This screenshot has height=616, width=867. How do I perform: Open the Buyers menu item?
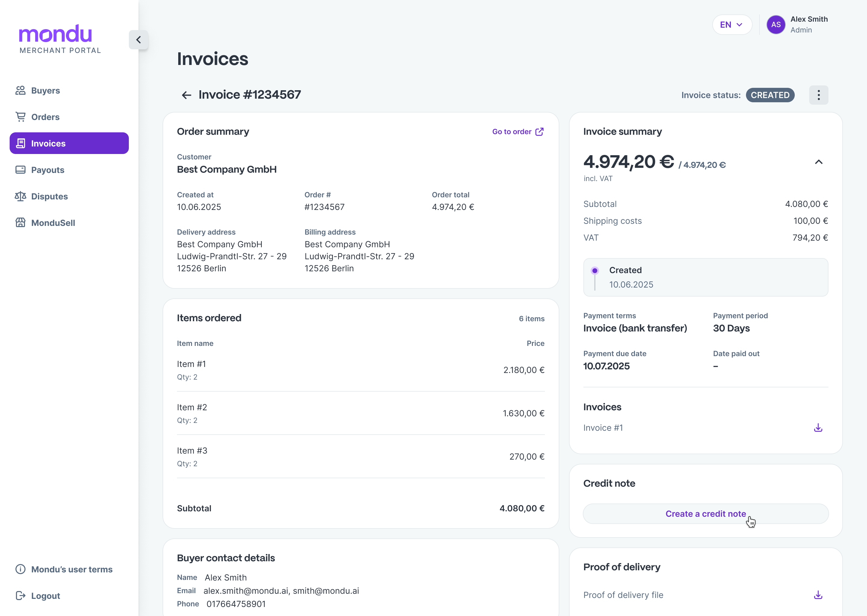(45, 91)
